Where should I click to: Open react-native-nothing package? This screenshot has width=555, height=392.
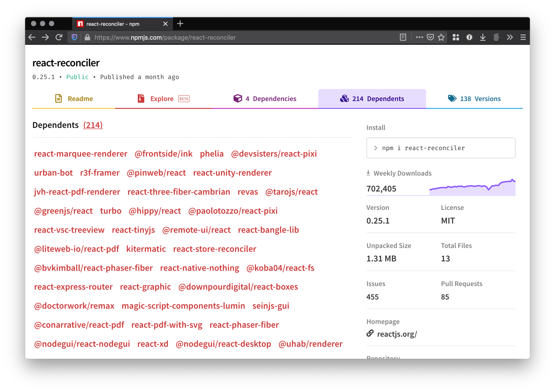click(x=200, y=268)
